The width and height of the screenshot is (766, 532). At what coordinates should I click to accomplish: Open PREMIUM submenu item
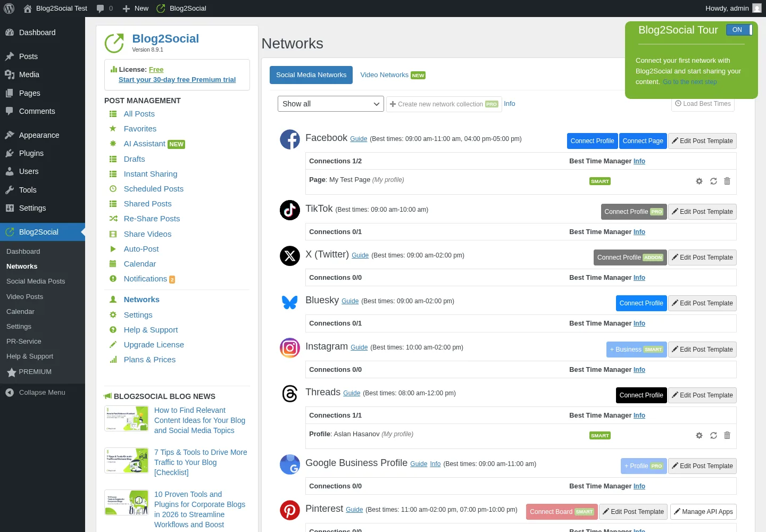click(29, 372)
